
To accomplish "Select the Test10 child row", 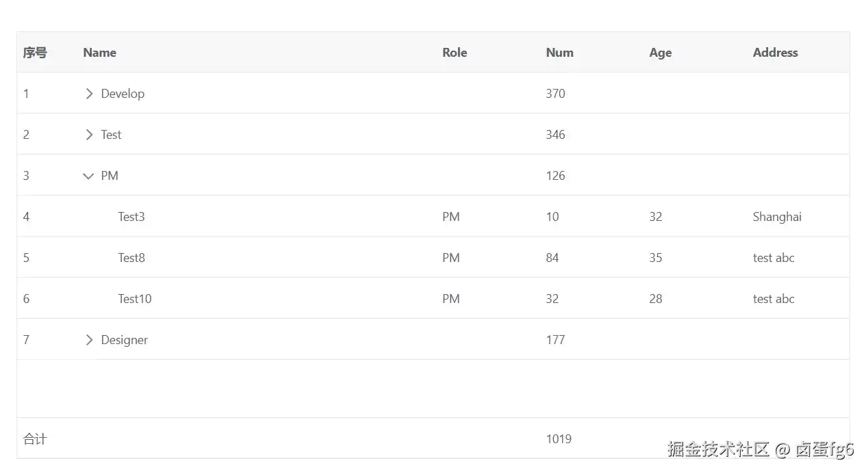I will point(433,298).
